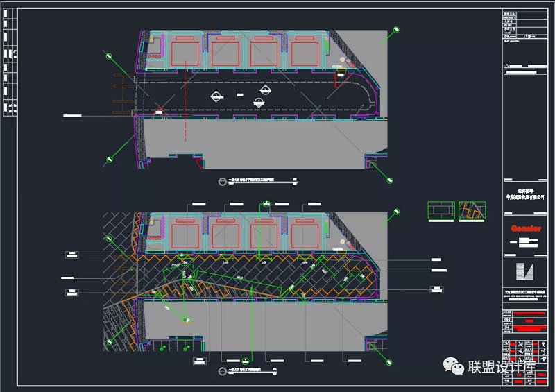Click the drawing title circle below upper plan

coord(223,182)
